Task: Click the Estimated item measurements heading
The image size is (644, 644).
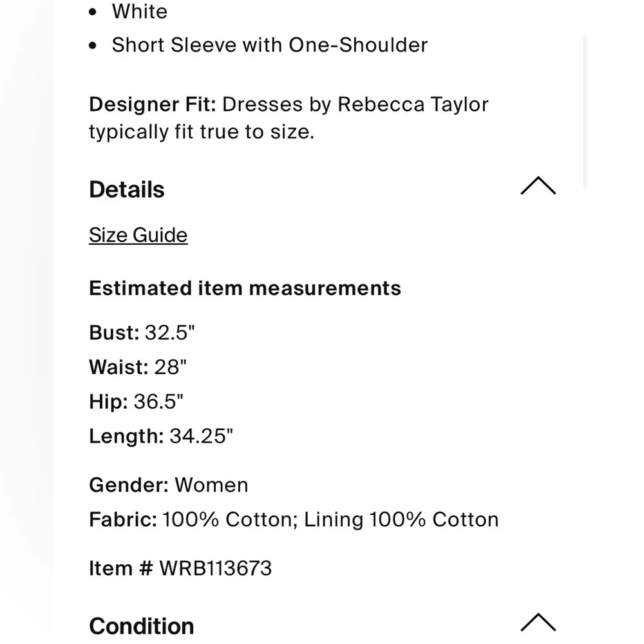Action: [x=245, y=288]
